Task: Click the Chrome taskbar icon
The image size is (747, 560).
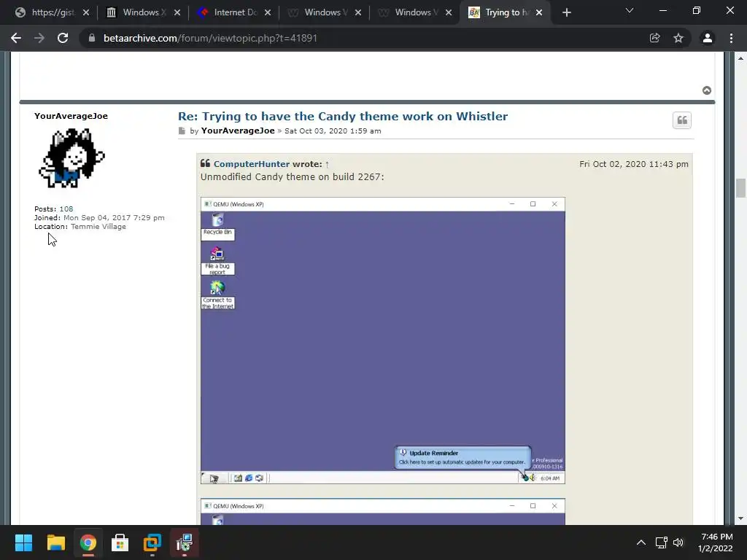Action: coord(88,542)
